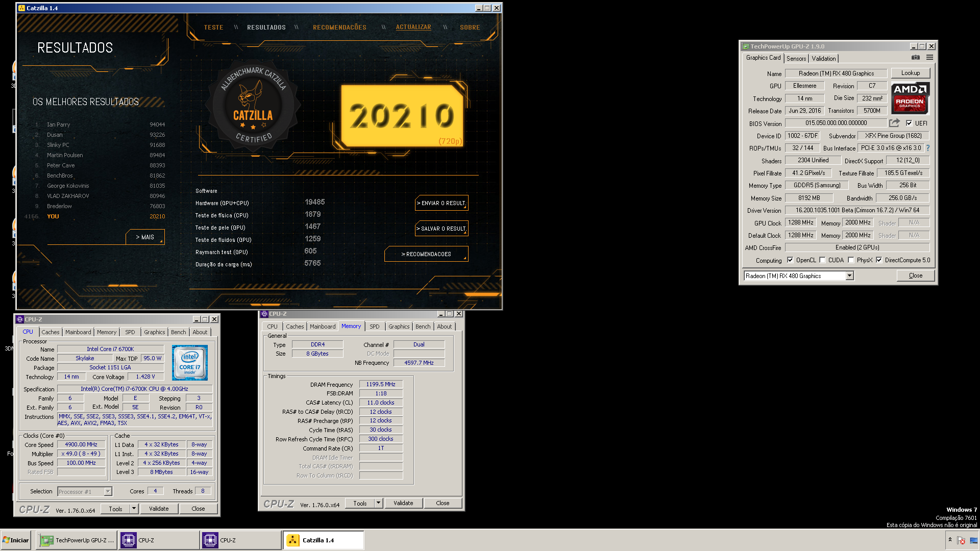Screen dimensions: 980x551
Task: Click ENVIAR O RESULT button
Action: pos(442,203)
